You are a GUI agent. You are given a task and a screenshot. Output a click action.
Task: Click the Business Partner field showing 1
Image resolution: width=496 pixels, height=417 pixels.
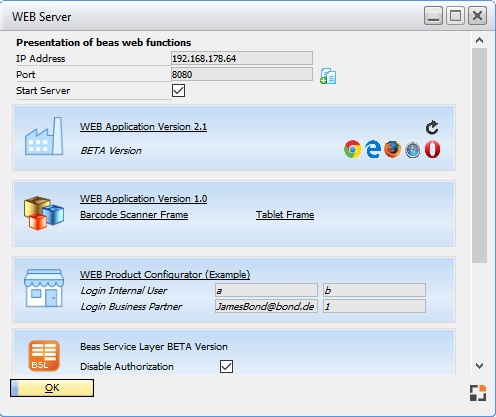[x=374, y=306]
